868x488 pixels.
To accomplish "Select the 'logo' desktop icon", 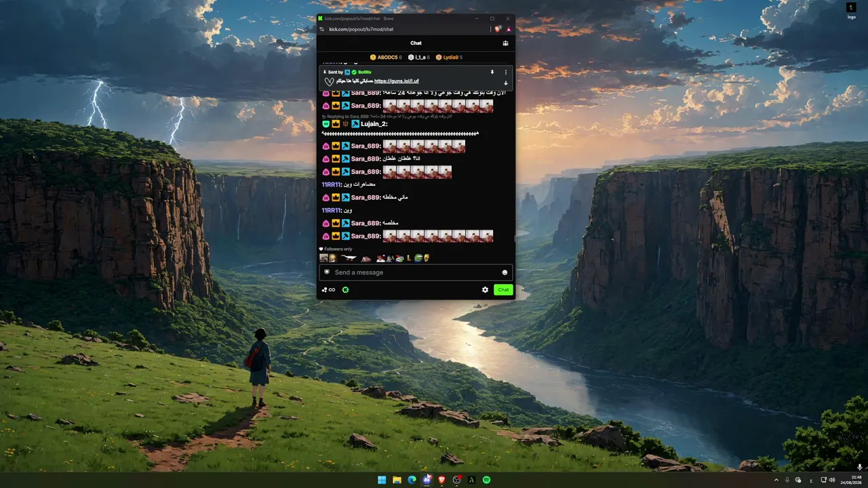I will 851,10.
